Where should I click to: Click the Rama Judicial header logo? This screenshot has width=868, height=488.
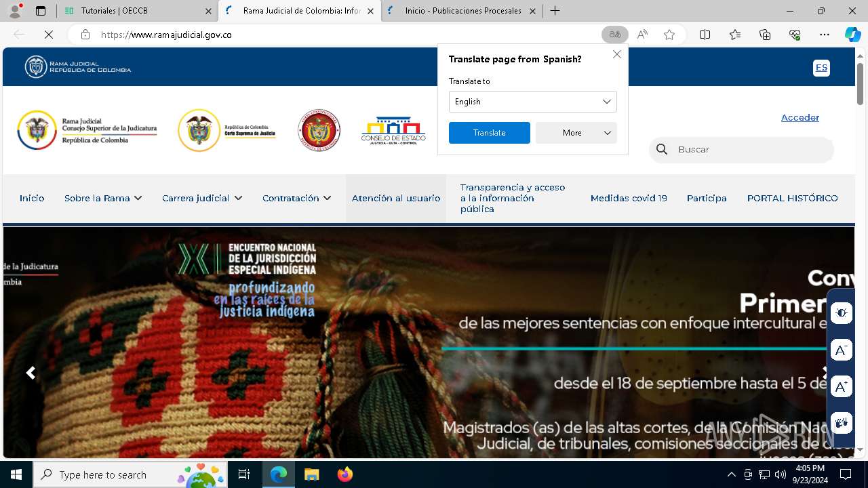[x=78, y=66]
